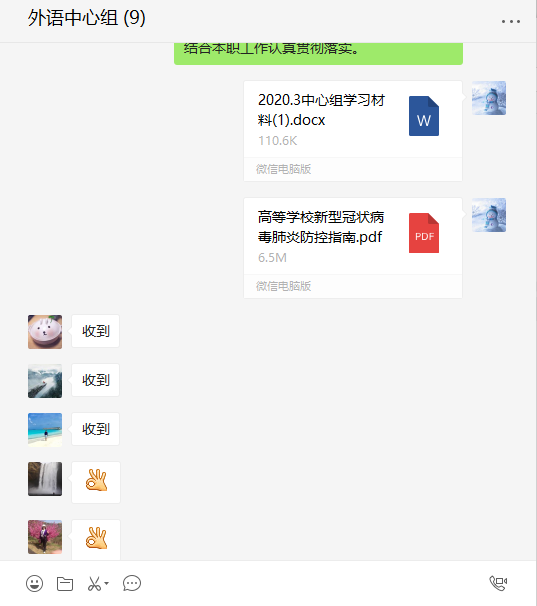Image resolution: width=537 pixels, height=606 pixels.
Task: Click the snowman avatar beside PDF file
Action: pyautogui.click(x=489, y=215)
